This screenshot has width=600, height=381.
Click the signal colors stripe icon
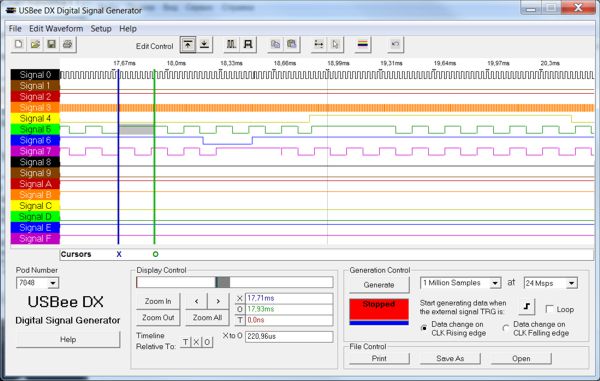click(x=363, y=45)
